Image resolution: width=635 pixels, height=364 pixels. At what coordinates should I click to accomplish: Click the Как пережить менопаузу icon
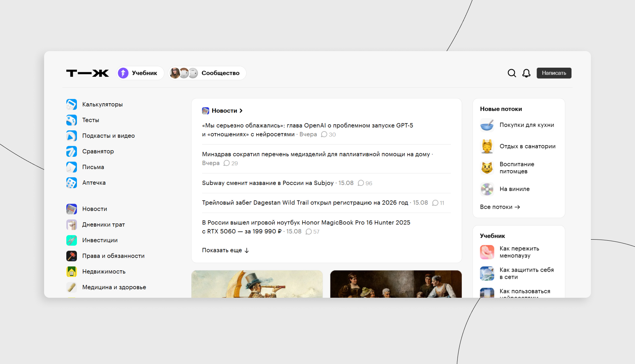[x=487, y=252]
